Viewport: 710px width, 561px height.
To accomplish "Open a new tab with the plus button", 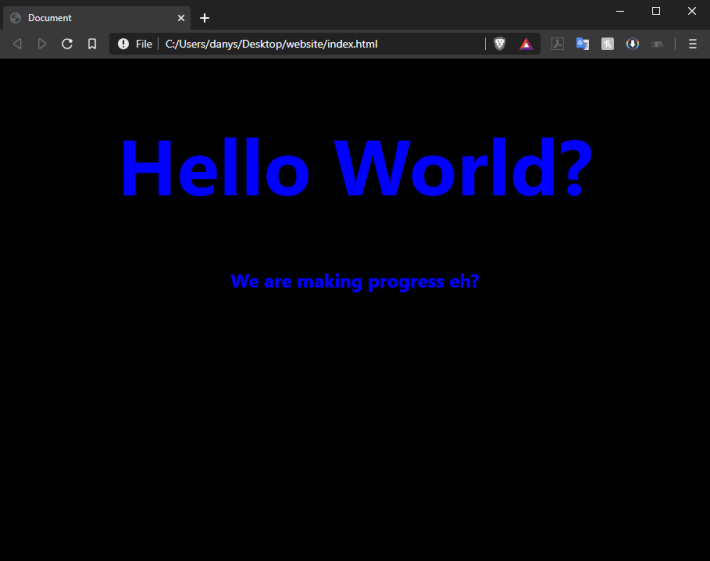I will 205,18.
